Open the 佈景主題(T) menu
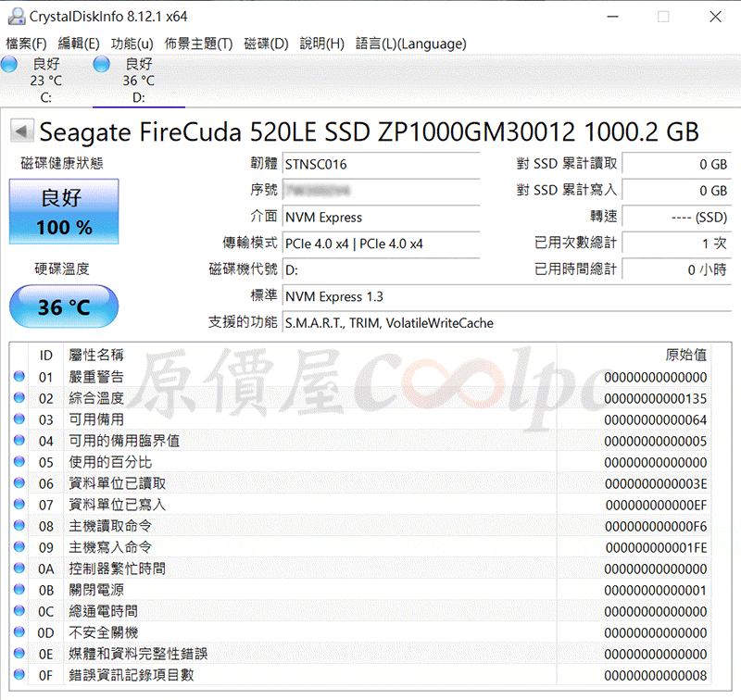The width and height of the screenshot is (741, 700). click(x=198, y=44)
